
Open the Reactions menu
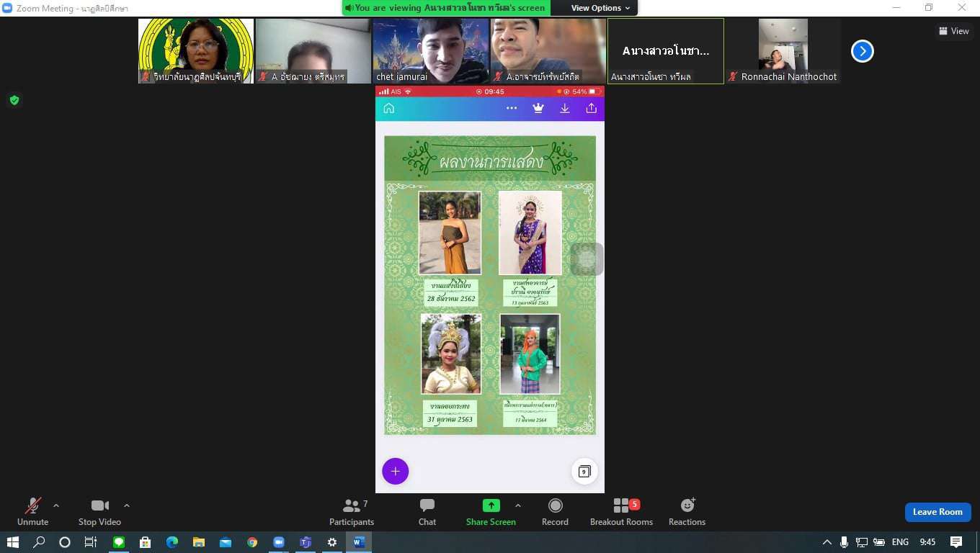click(687, 512)
